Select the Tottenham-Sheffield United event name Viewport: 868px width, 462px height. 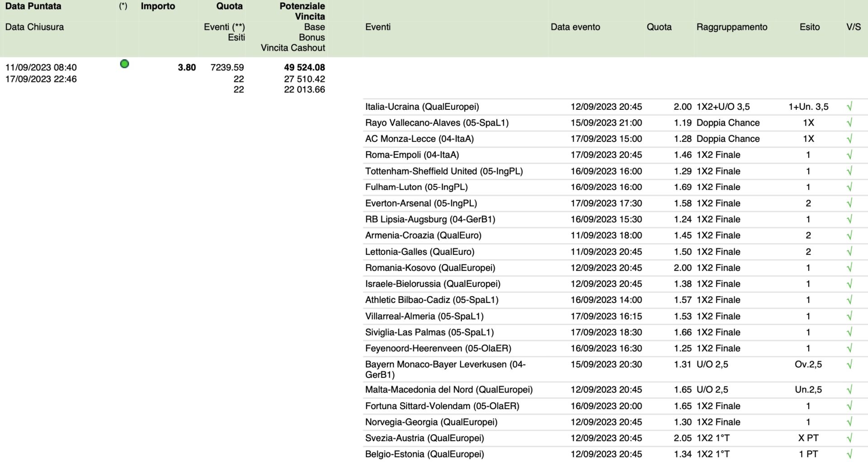tap(444, 171)
